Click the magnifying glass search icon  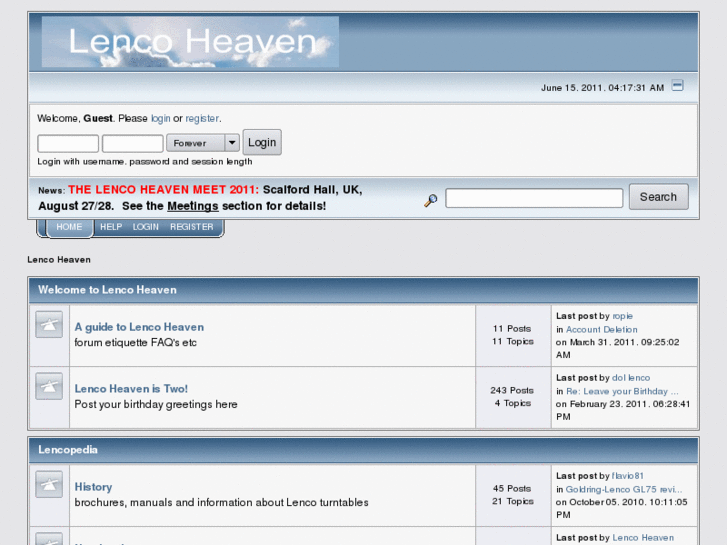point(431,200)
